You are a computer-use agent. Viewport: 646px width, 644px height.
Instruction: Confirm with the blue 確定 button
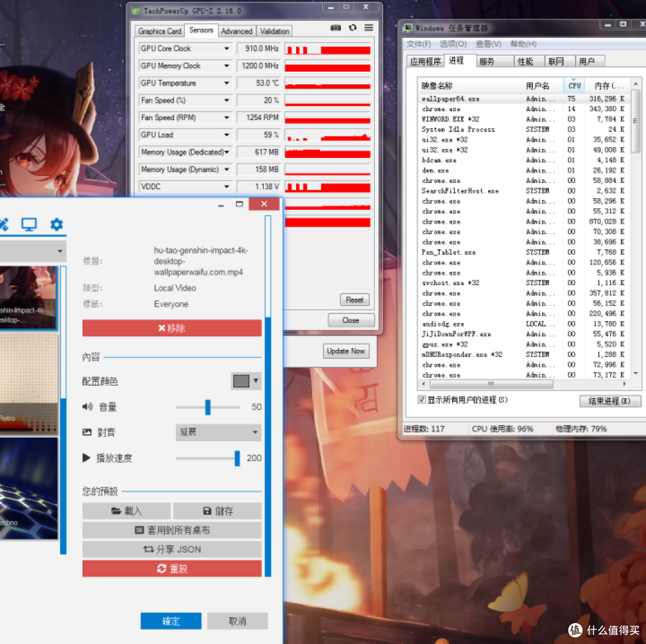pyautogui.click(x=171, y=621)
